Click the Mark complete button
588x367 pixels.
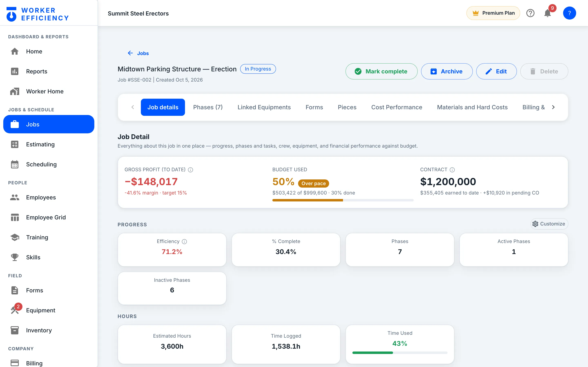pyautogui.click(x=381, y=71)
